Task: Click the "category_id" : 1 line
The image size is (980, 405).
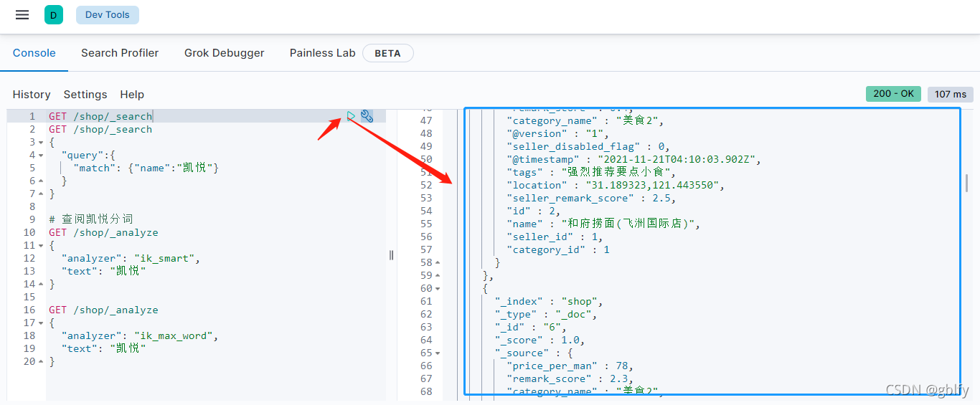Action: (558, 249)
